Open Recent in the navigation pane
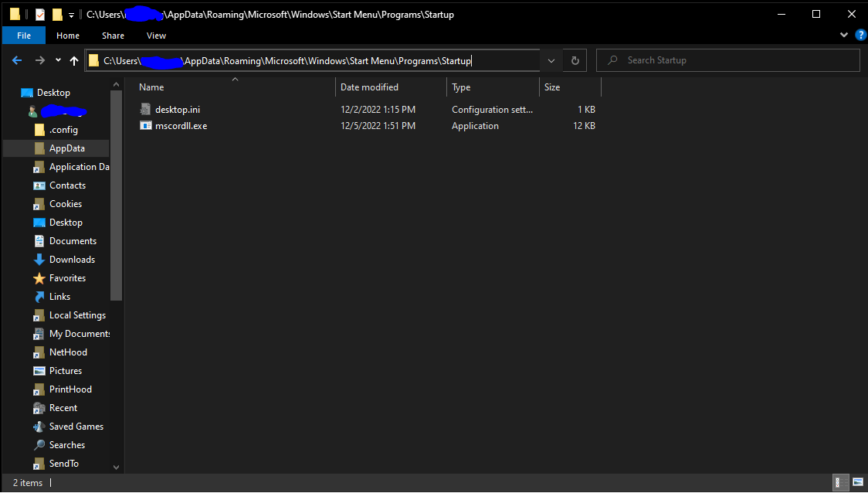 pyautogui.click(x=63, y=408)
